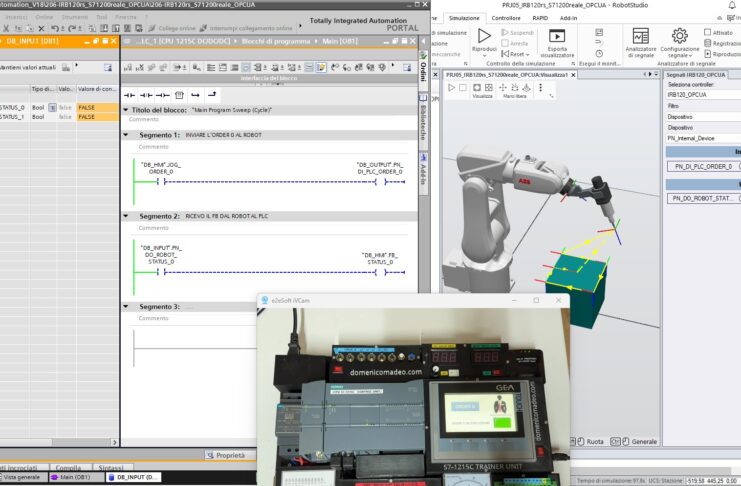741x486 pixels.
Task: Select the jog joint icon above Mano libera
Action: [526, 87]
